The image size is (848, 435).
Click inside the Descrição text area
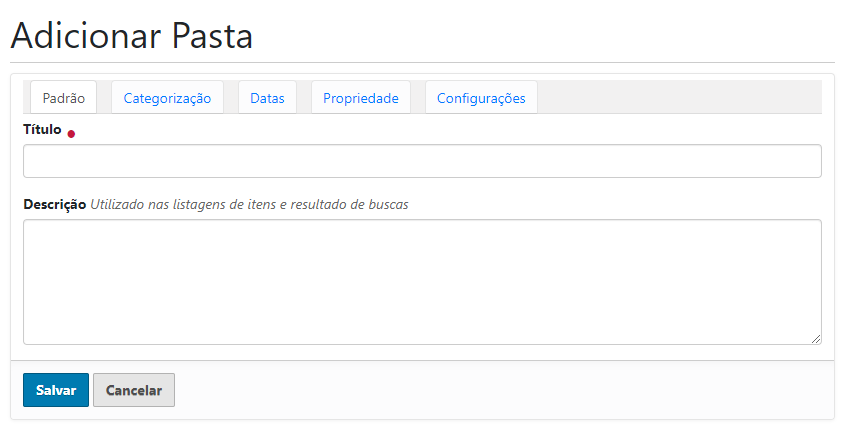[x=422, y=282]
